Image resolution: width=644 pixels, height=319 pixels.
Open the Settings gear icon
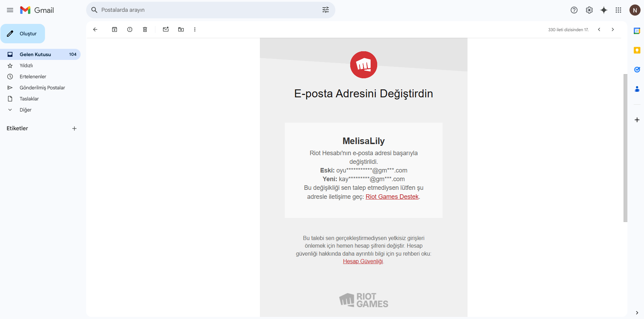(x=589, y=10)
